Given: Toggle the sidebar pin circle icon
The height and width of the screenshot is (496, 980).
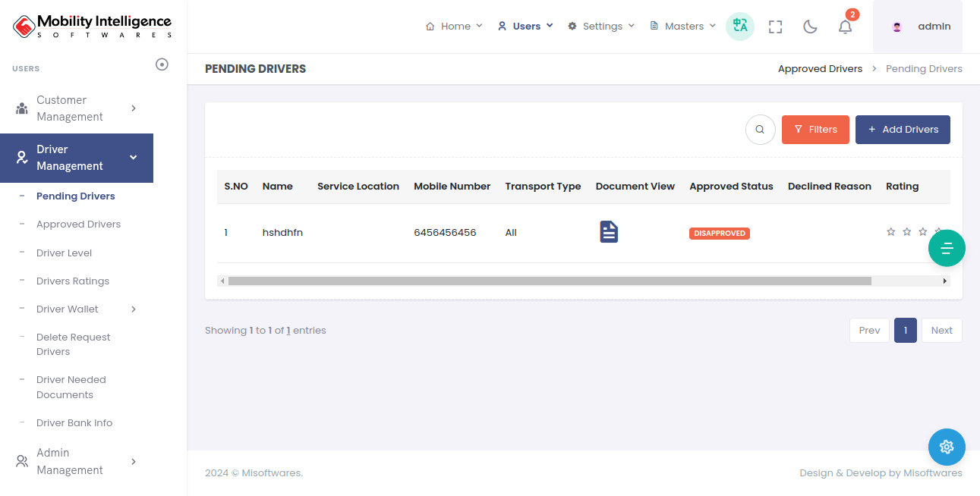Looking at the screenshot, I should click(162, 64).
